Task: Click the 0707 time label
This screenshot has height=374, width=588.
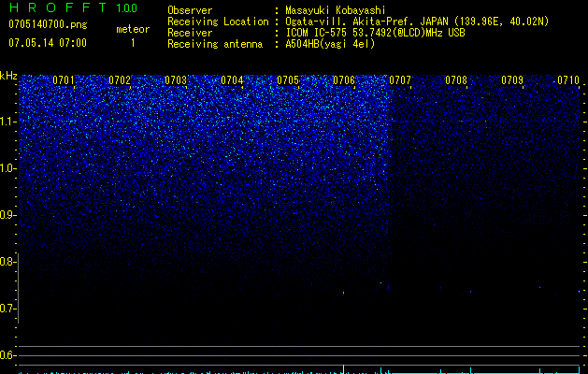Action: (x=400, y=80)
